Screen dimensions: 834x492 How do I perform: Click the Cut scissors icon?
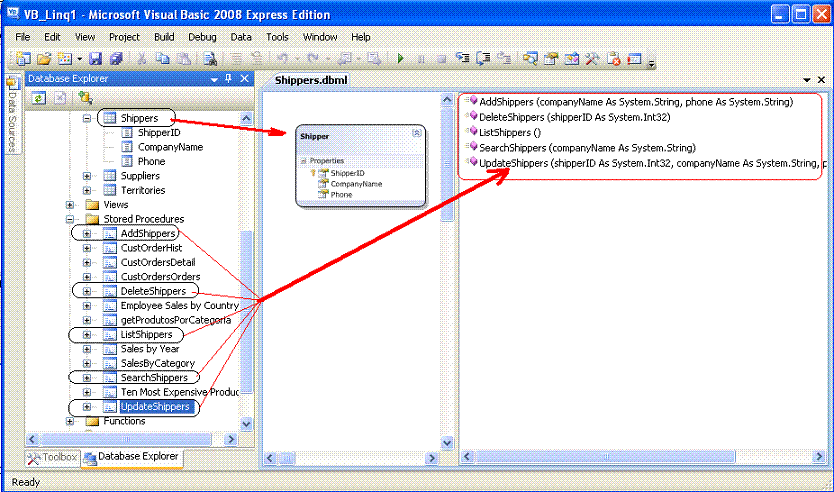click(141, 59)
